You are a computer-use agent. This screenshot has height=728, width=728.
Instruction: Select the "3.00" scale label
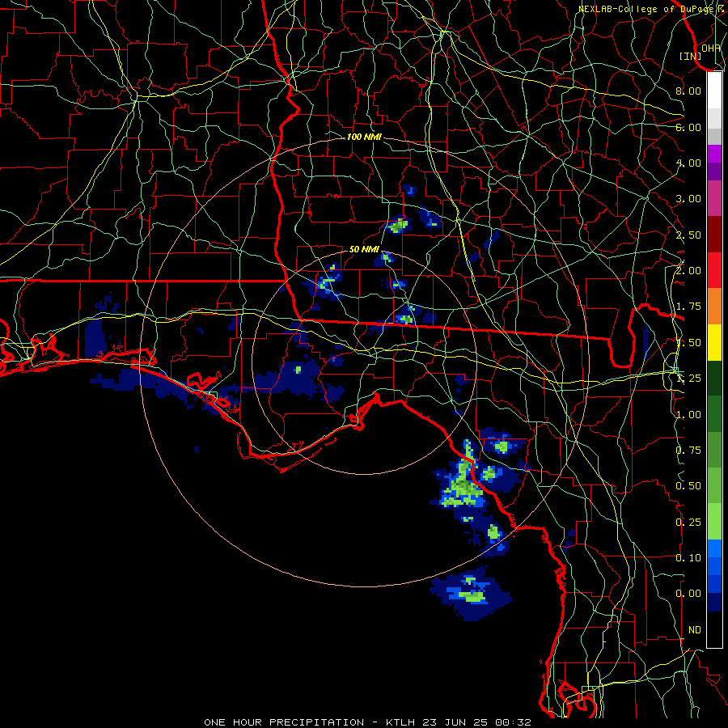coord(688,199)
